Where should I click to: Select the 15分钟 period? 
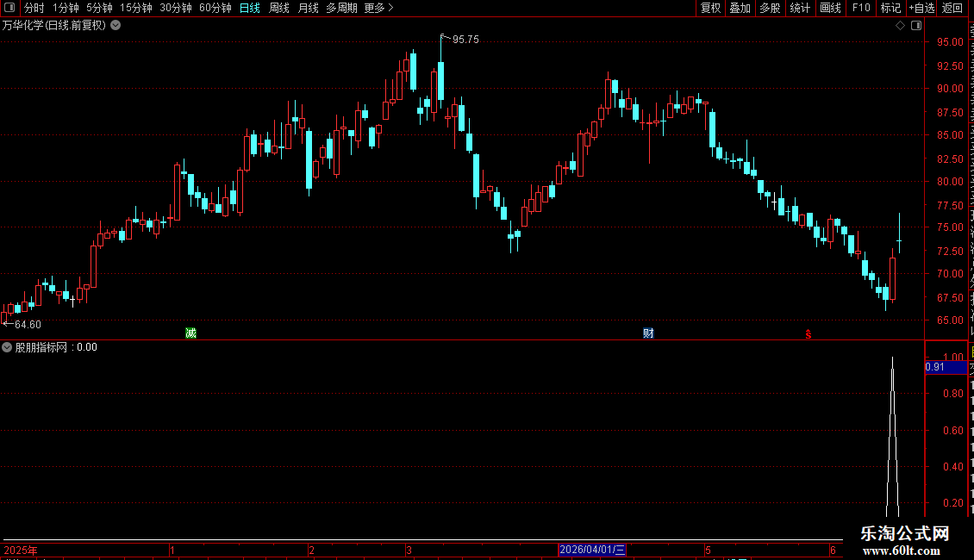136,8
